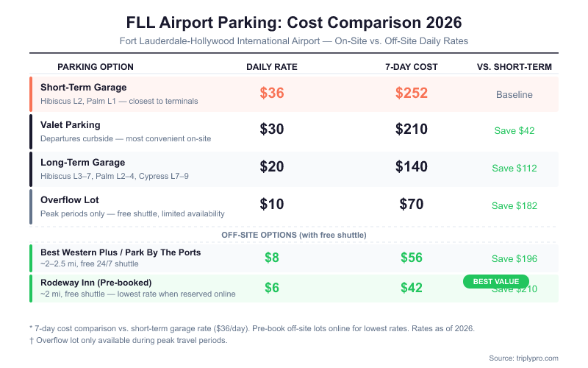Select the Overflow Lot row title

pos(70,200)
